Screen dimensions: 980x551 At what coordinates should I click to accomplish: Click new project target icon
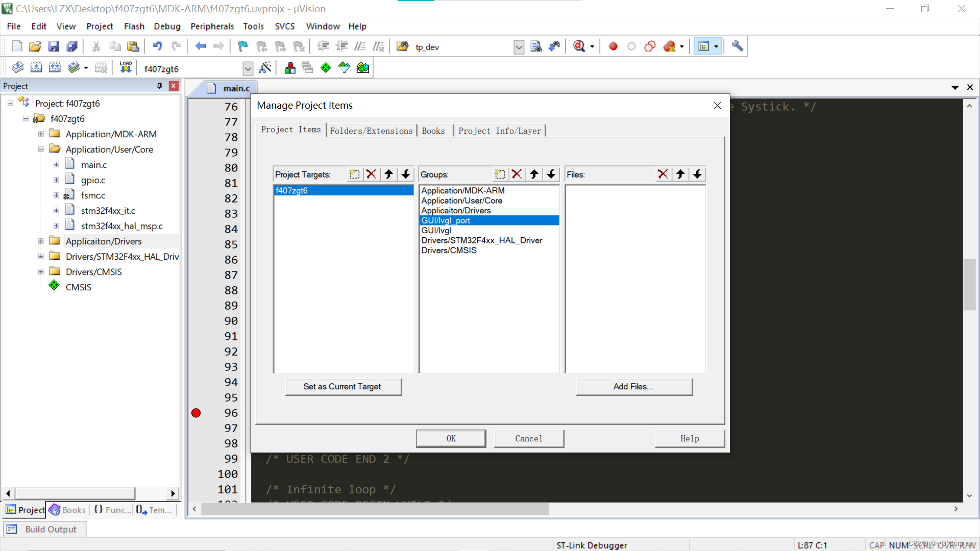point(354,174)
